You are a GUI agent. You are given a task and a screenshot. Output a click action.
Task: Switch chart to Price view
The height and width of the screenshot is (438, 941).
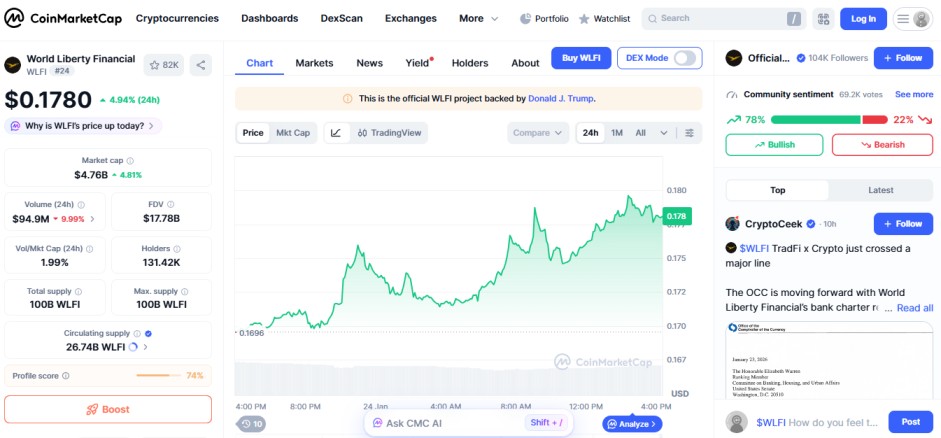tap(253, 133)
